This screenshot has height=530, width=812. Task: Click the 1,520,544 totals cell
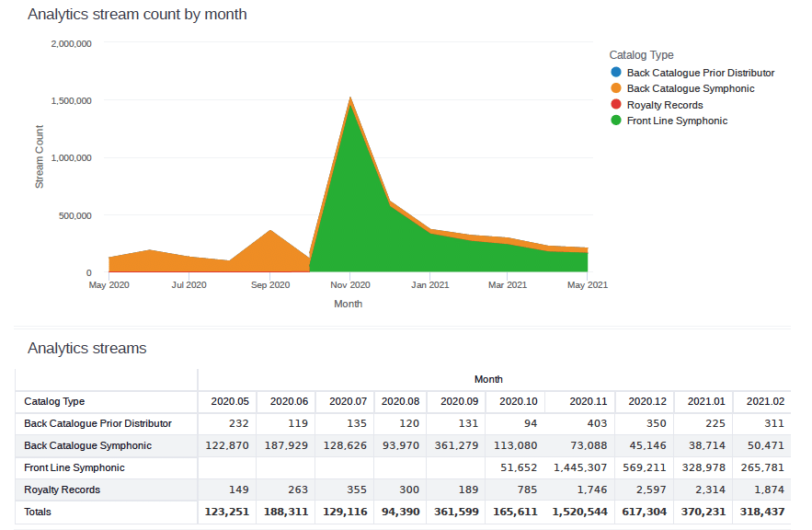click(580, 512)
